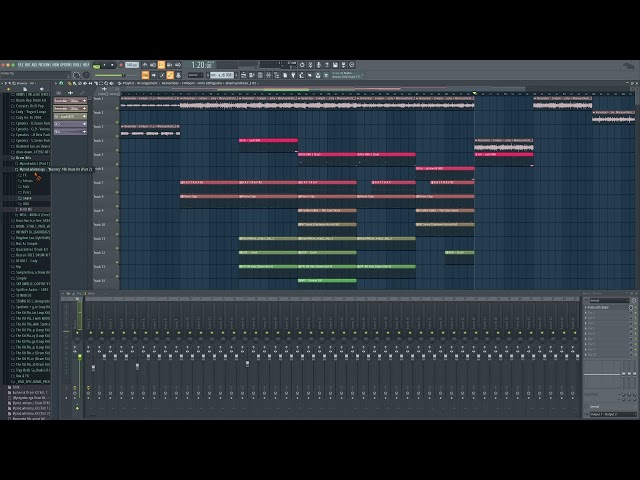Click the save project disk icon
The height and width of the screenshot is (480, 640).
(x=335, y=65)
